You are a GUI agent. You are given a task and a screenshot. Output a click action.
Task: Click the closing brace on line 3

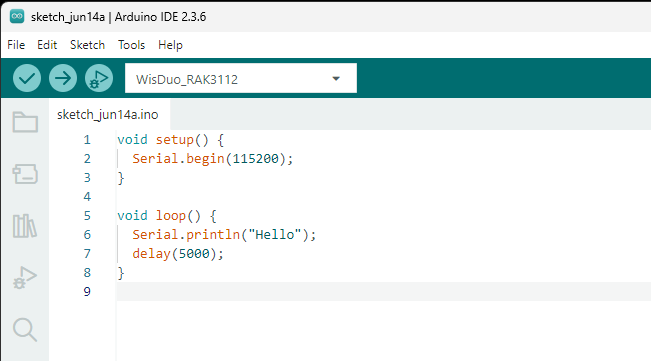pos(121,178)
